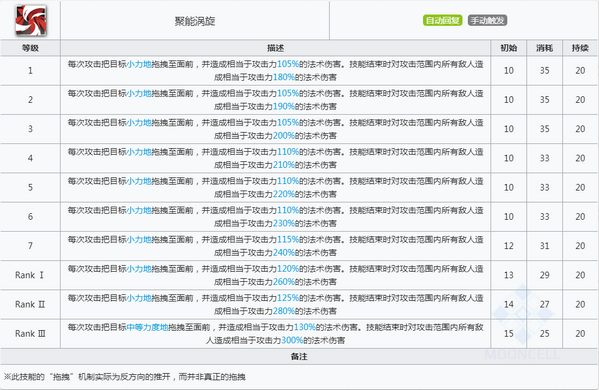Image resolution: width=599 pixels, height=390 pixels.
Task: Click cost value 33 in level 5 row
Action: 544,188
